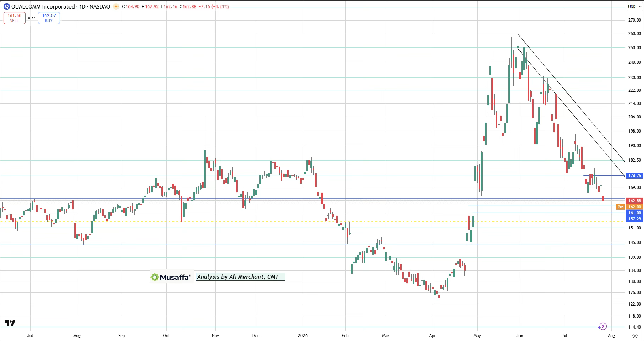Click 182.50 on the price scale

pyautogui.click(x=635, y=160)
